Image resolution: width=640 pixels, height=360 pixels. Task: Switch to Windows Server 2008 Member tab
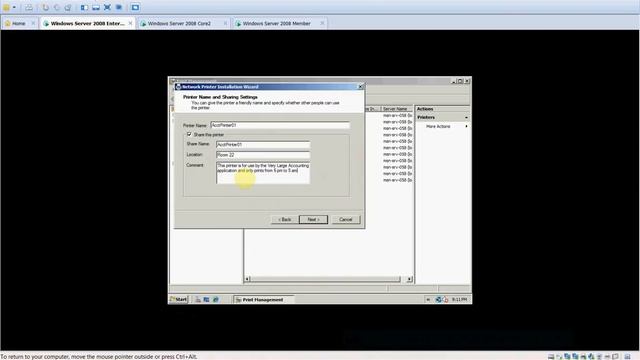tap(276, 24)
